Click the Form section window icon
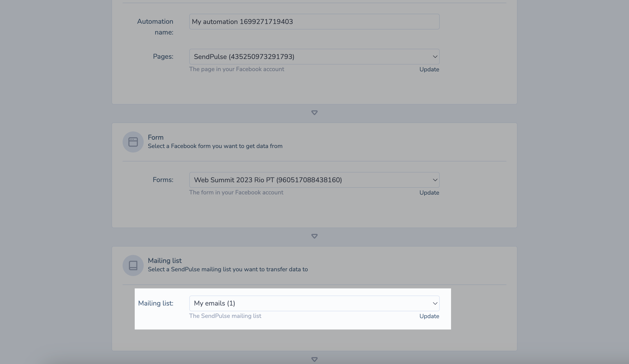Viewport: 629px width, 364px height. 133,142
